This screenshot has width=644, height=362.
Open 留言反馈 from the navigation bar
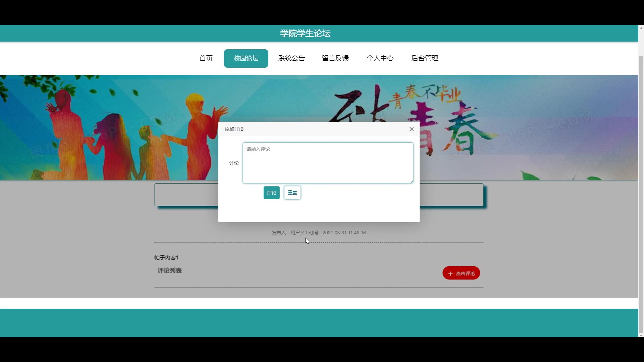tap(335, 58)
